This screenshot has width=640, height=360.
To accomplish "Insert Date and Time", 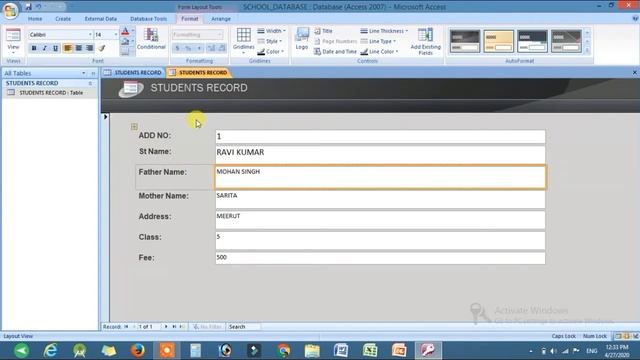I will click(335, 52).
